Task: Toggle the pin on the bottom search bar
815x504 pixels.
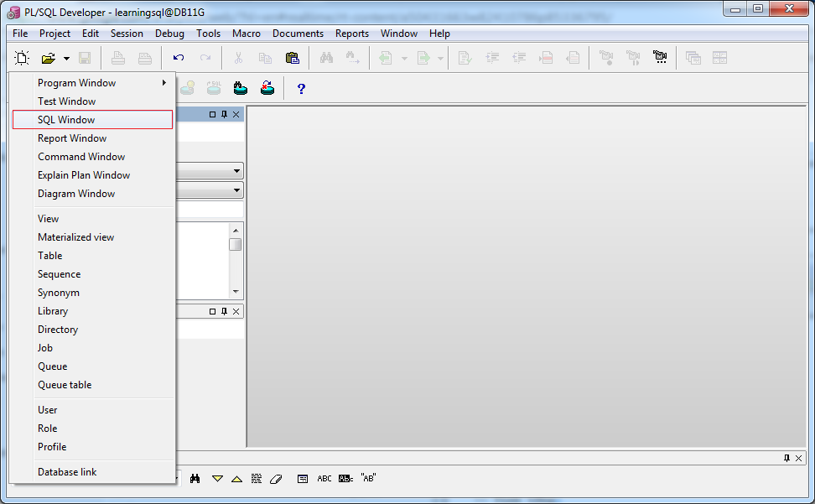Action: [x=786, y=458]
